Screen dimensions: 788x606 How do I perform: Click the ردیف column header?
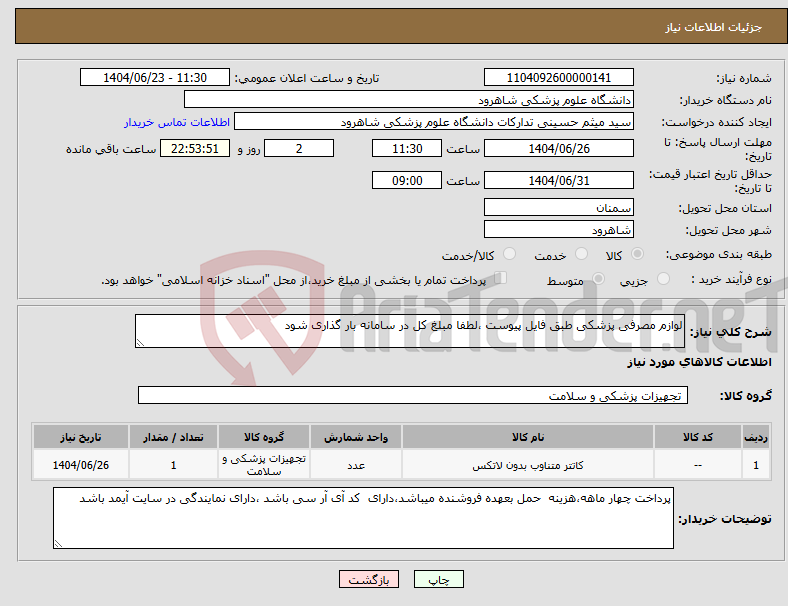pos(755,437)
